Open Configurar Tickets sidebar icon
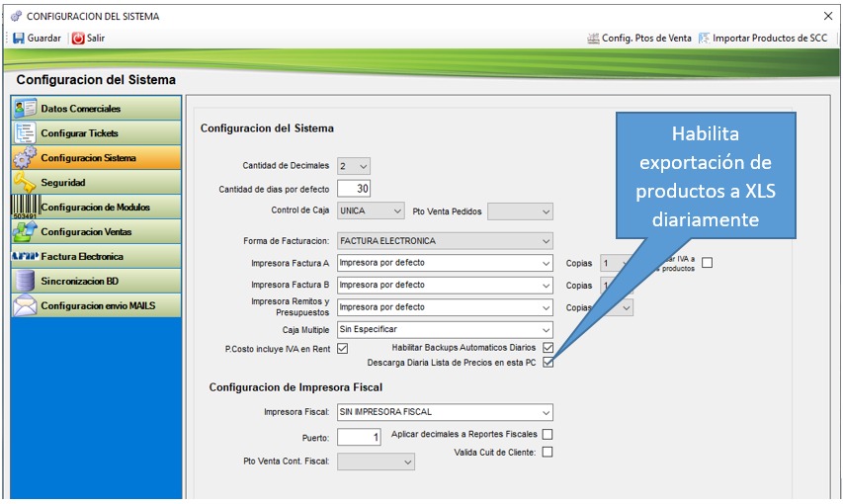The height and width of the screenshot is (504, 843). [x=25, y=132]
